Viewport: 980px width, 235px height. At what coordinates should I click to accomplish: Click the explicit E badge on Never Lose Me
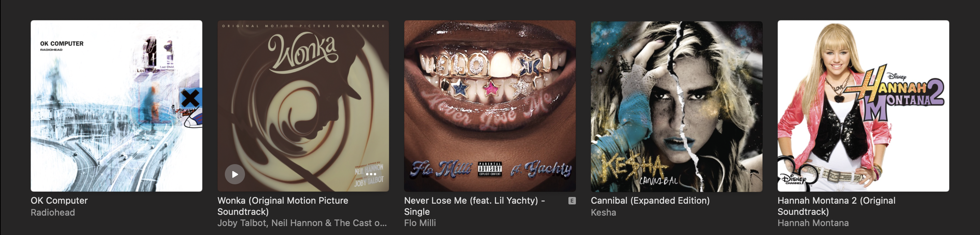coord(572,201)
